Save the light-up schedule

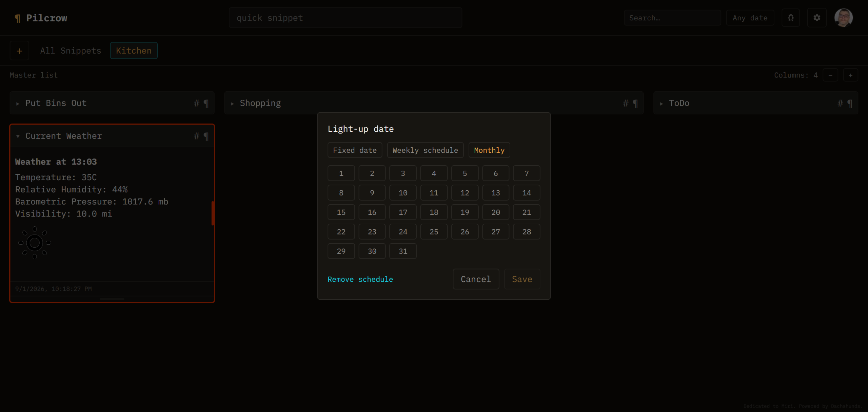[x=522, y=279]
